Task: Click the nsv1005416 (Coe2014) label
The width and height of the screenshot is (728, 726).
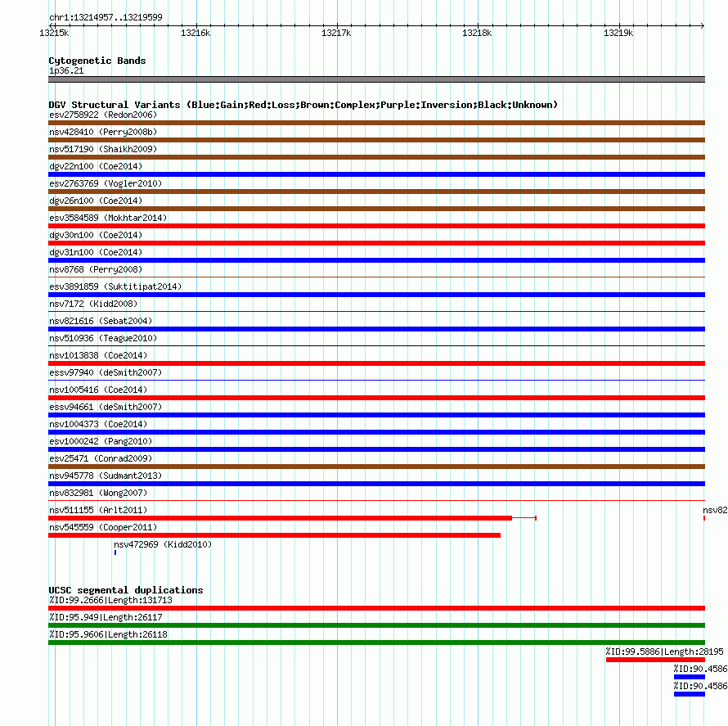Action: [98, 390]
